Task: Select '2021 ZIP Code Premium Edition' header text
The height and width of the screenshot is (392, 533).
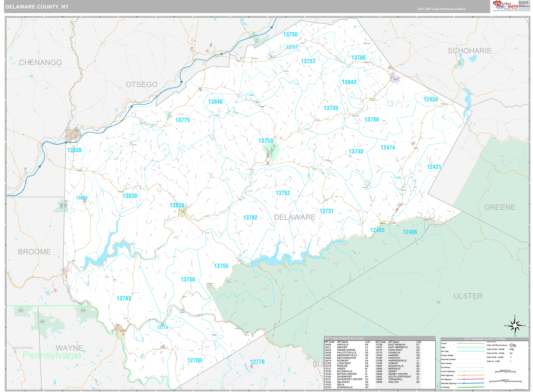Action: click(x=442, y=9)
